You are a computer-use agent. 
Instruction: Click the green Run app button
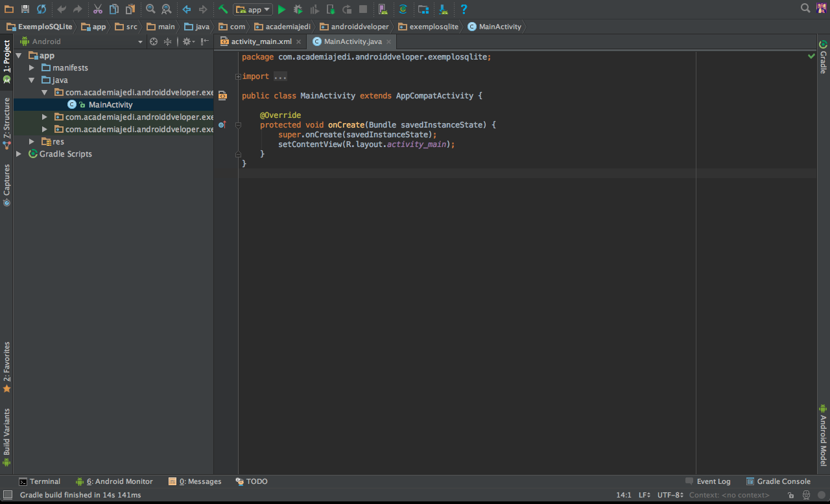click(281, 9)
